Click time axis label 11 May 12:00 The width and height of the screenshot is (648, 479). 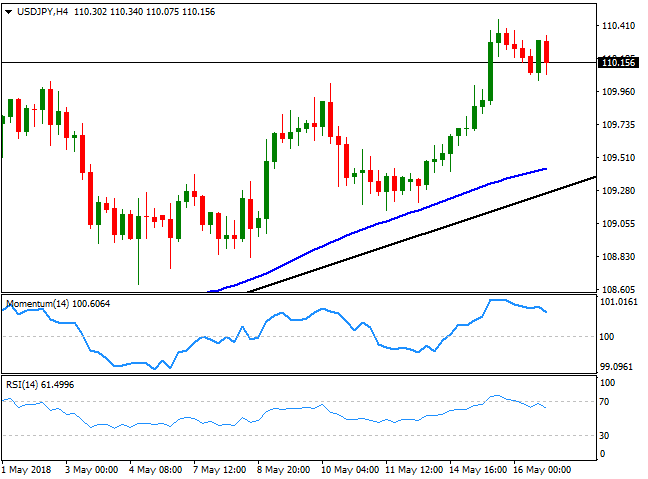pyautogui.click(x=414, y=470)
